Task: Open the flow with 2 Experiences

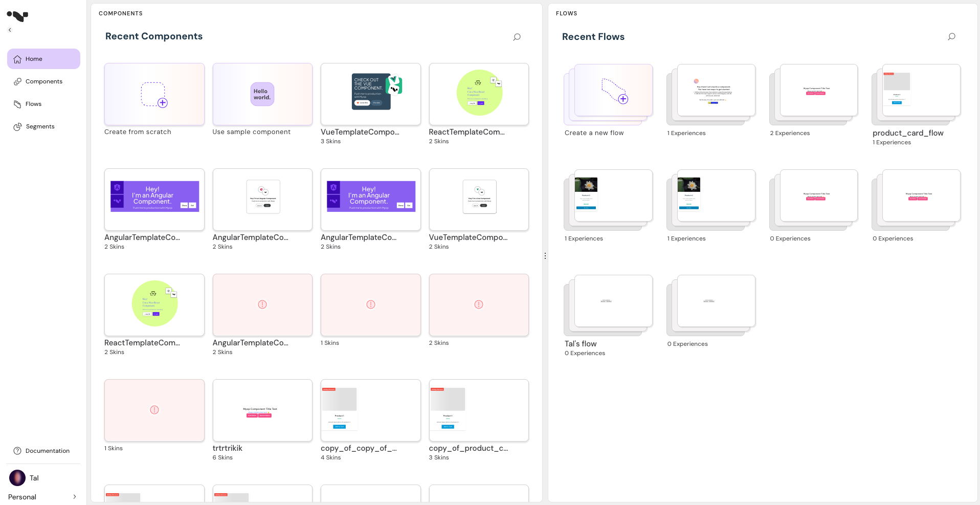Action: point(813,94)
